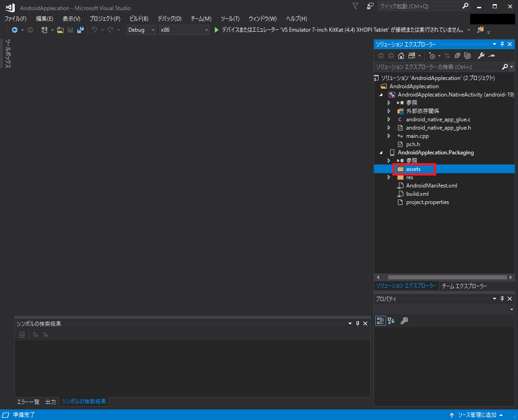Select AndroidManifest.xml in the tree
The height and width of the screenshot is (420, 518).
pos(432,186)
